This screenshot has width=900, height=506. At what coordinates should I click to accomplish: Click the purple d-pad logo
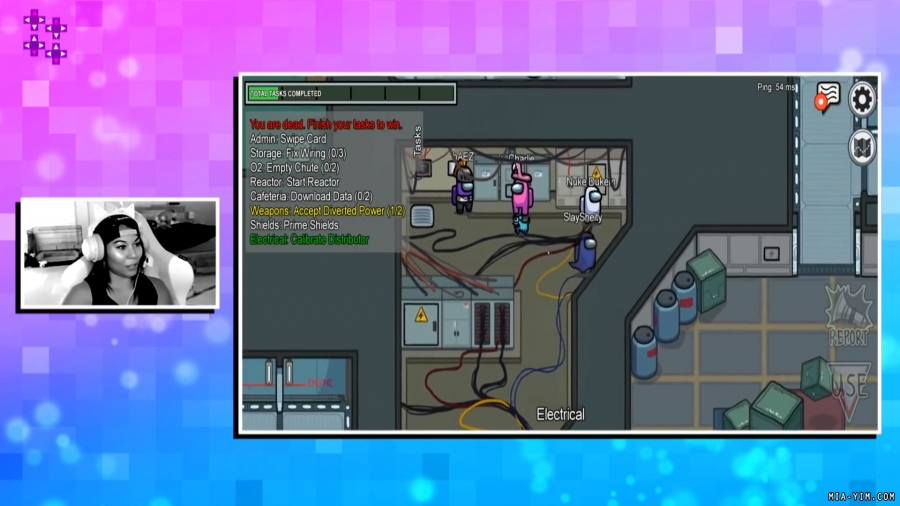point(45,36)
